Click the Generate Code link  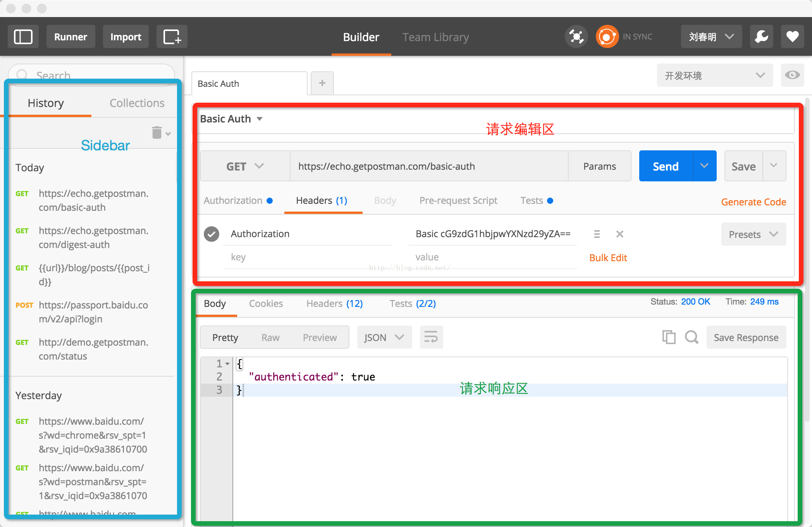[754, 202]
